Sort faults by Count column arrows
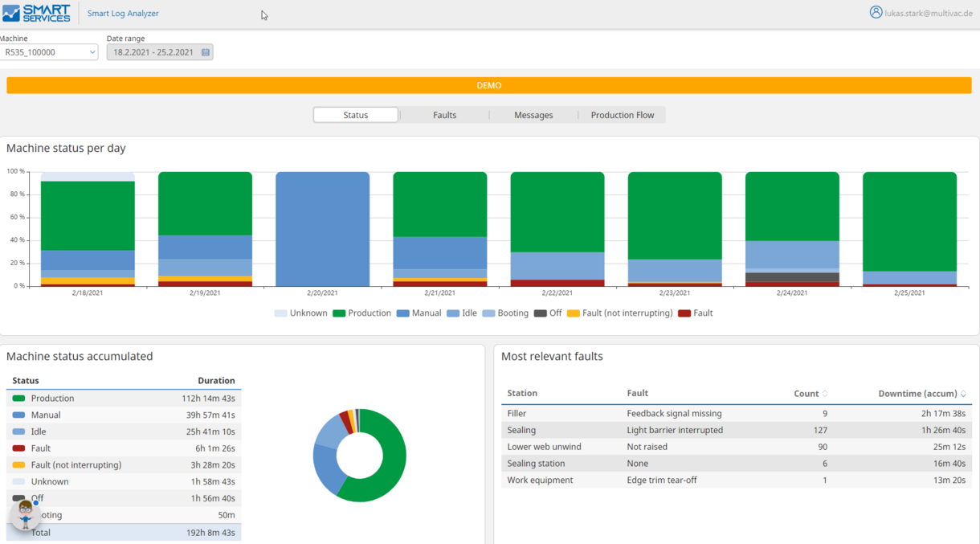The height and width of the screenshot is (544, 980). (x=825, y=394)
